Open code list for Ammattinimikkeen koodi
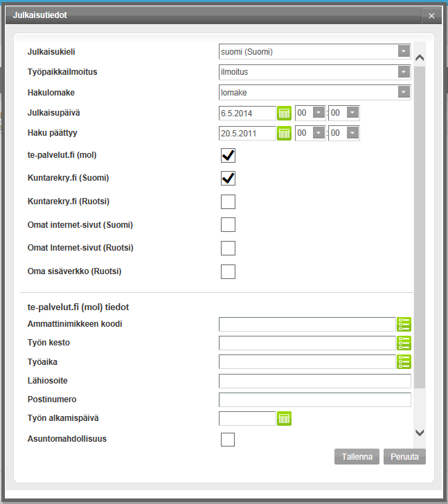 click(404, 324)
